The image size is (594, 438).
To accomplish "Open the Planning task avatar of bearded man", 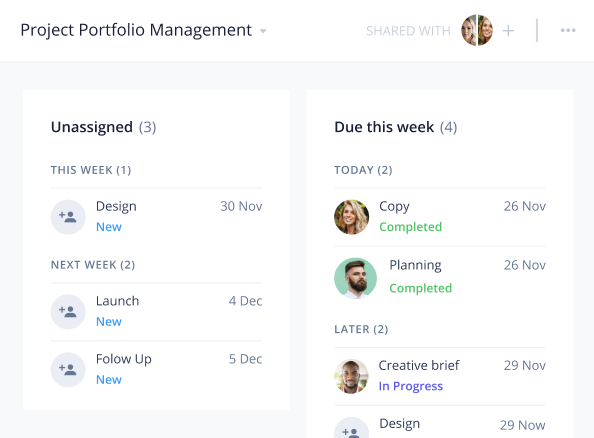I will point(355,278).
